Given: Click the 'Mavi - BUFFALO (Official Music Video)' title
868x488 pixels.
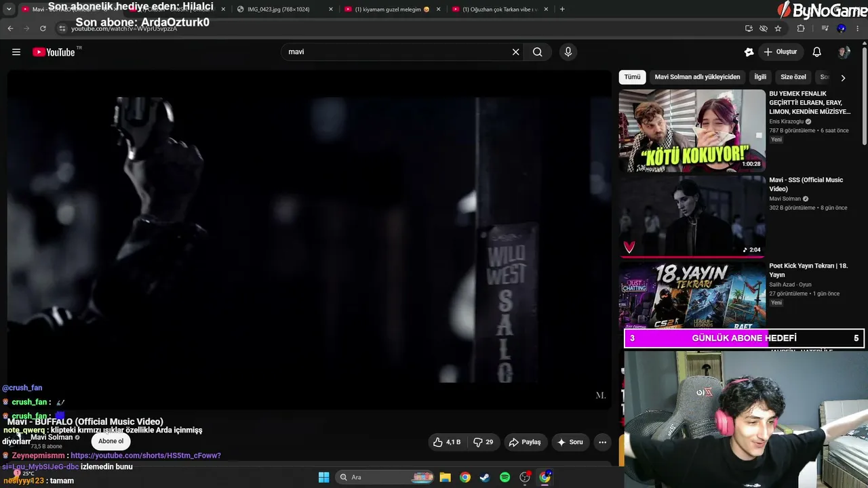Looking at the screenshot, I should (85, 422).
